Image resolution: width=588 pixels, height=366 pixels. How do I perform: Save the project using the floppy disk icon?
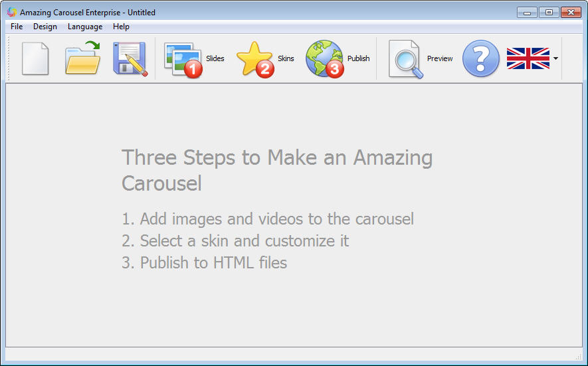click(130, 58)
